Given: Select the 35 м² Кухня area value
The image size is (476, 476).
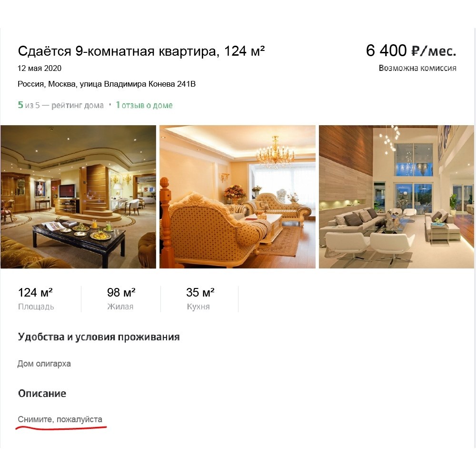Looking at the screenshot, I should (x=200, y=293).
